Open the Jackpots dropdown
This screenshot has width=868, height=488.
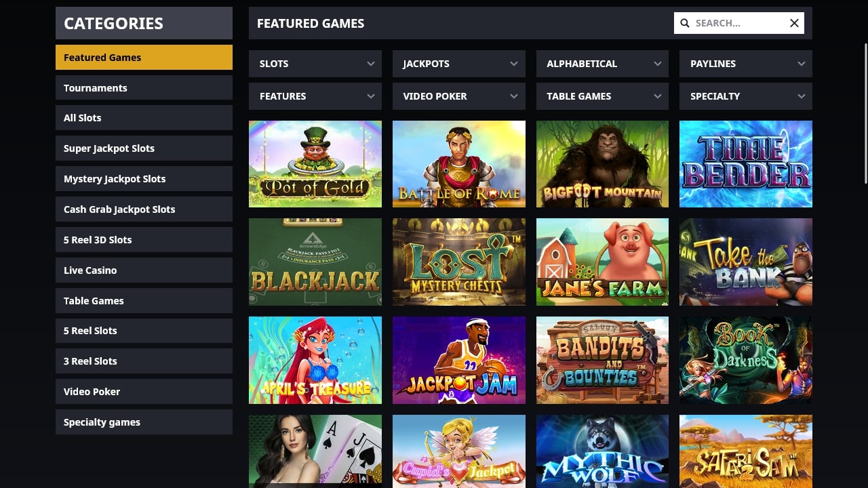[x=459, y=64]
